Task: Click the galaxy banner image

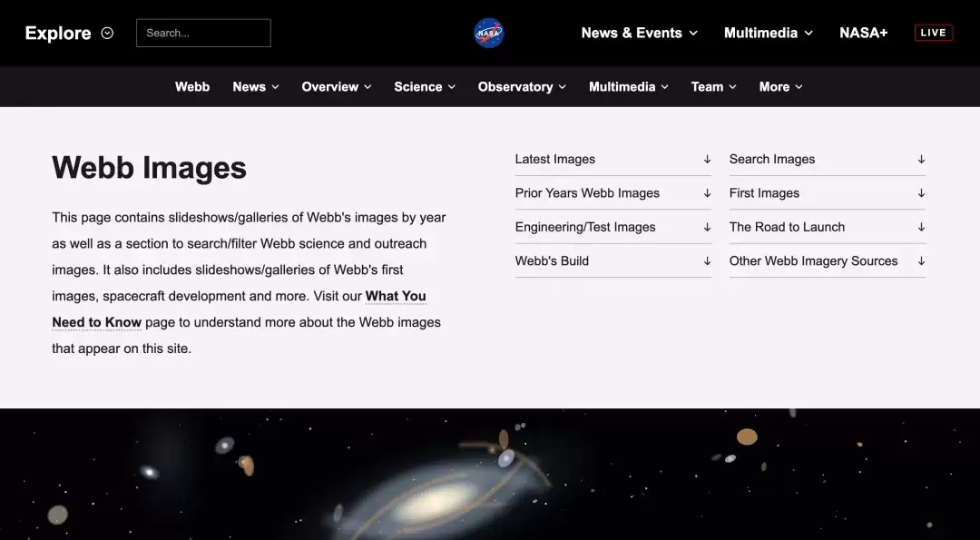Action: point(490,475)
